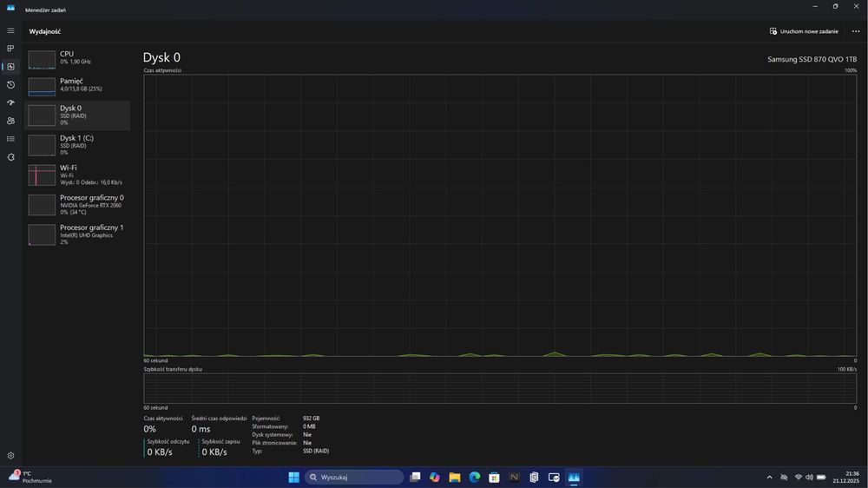
Task: Open the hamburger navigation menu
Action: [x=10, y=30]
